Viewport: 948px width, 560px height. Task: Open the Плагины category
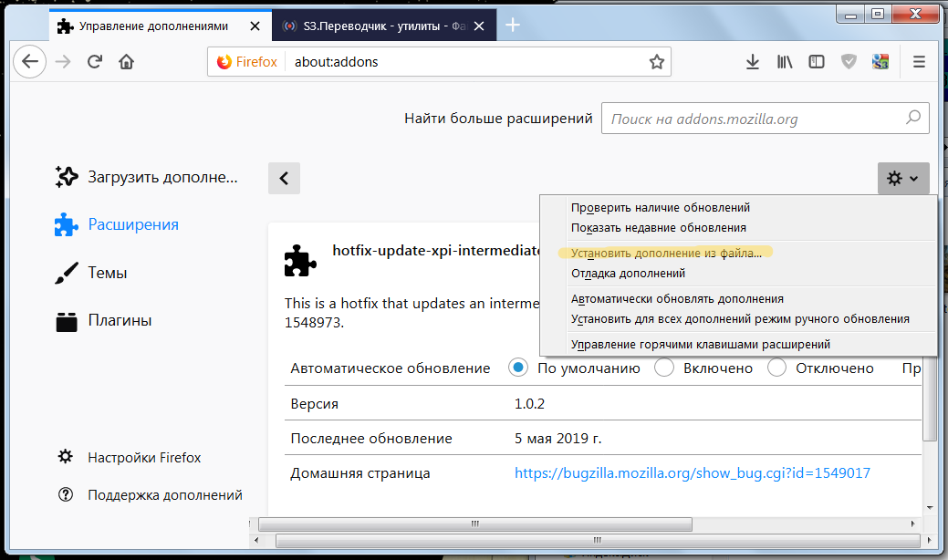pos(103,321)
